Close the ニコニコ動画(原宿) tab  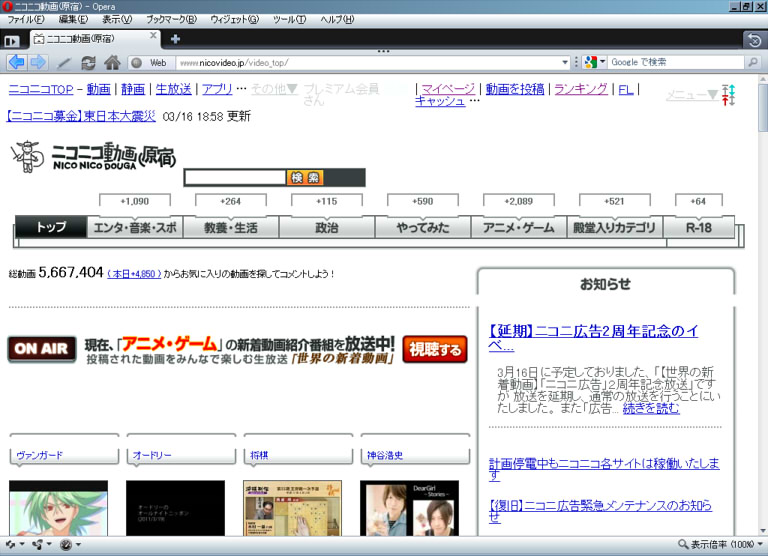[153, 36]
